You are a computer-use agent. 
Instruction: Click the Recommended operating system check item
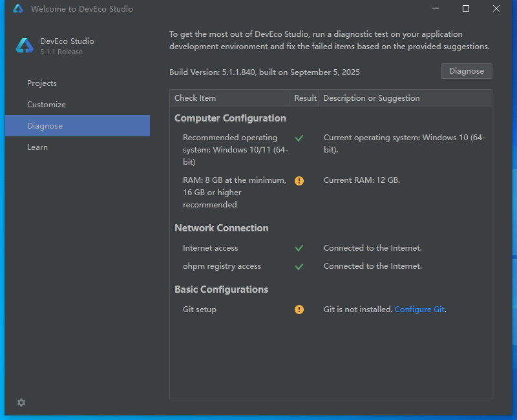coord(235,150)
